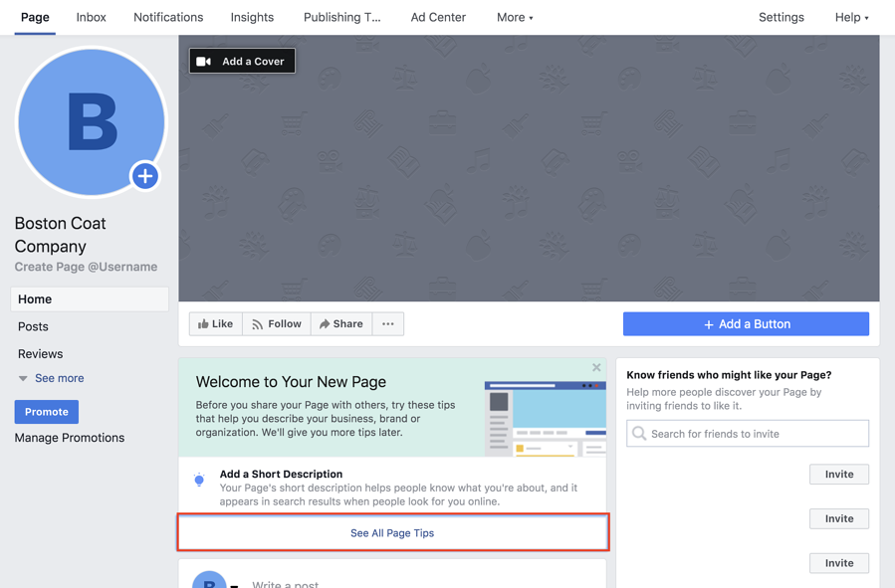Select Reviews in the left sidebar
The width and height of the screenshot is (895, 588).
click(x=41, y=353)
